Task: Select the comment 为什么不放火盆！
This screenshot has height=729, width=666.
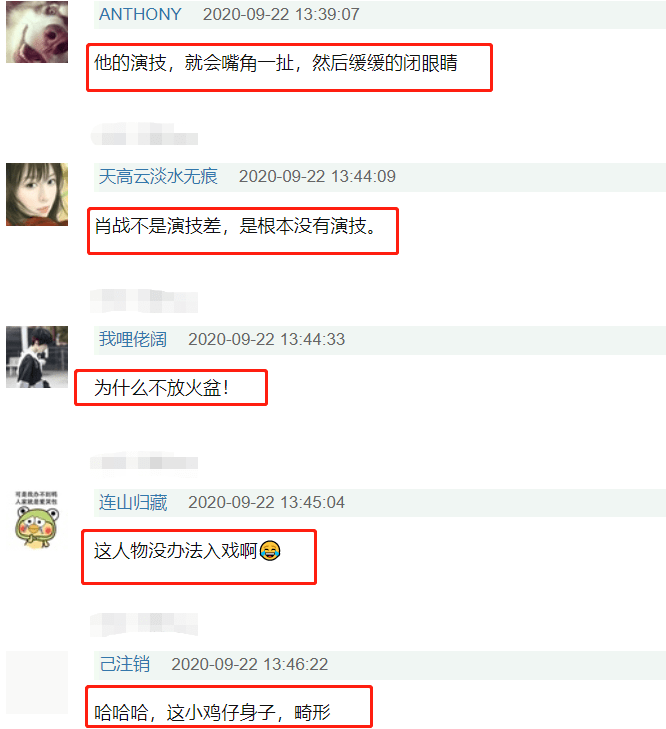Action: [x=161, y=388]
